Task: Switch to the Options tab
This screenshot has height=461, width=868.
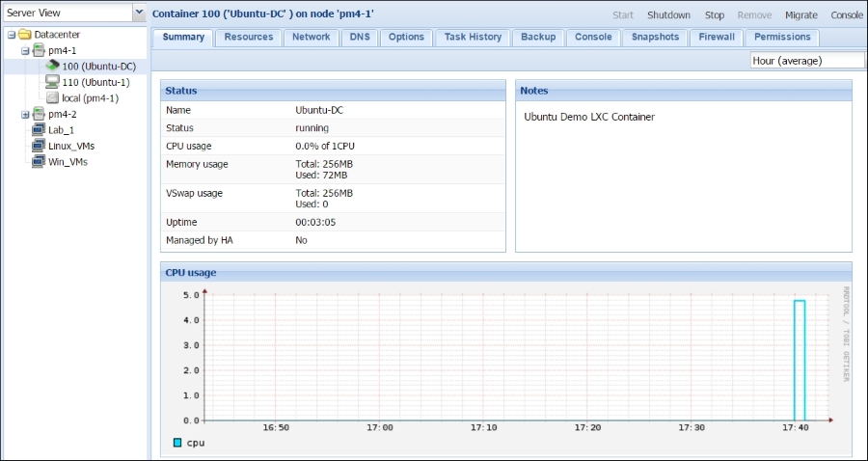Action: (406, 38)
